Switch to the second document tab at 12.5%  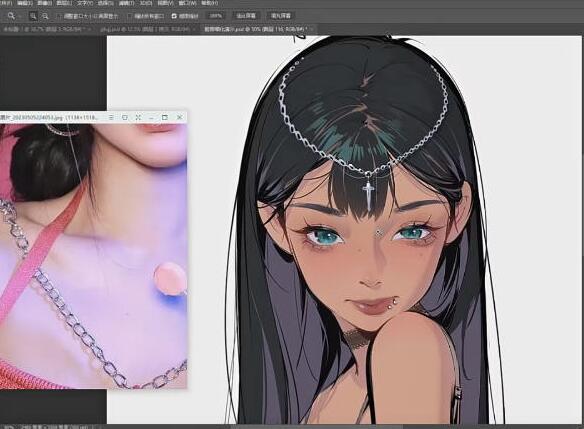point(147,29)
